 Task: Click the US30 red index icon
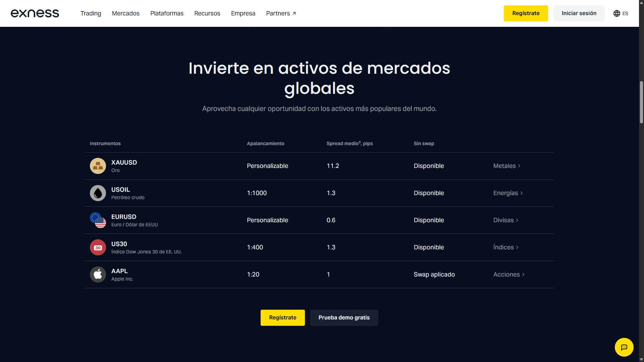[98, 247]
